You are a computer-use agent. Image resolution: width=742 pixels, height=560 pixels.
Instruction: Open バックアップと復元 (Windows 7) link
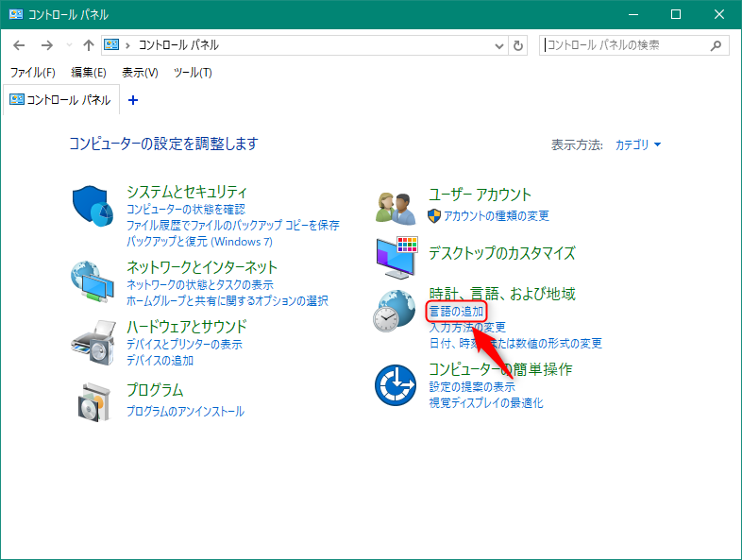199,242
